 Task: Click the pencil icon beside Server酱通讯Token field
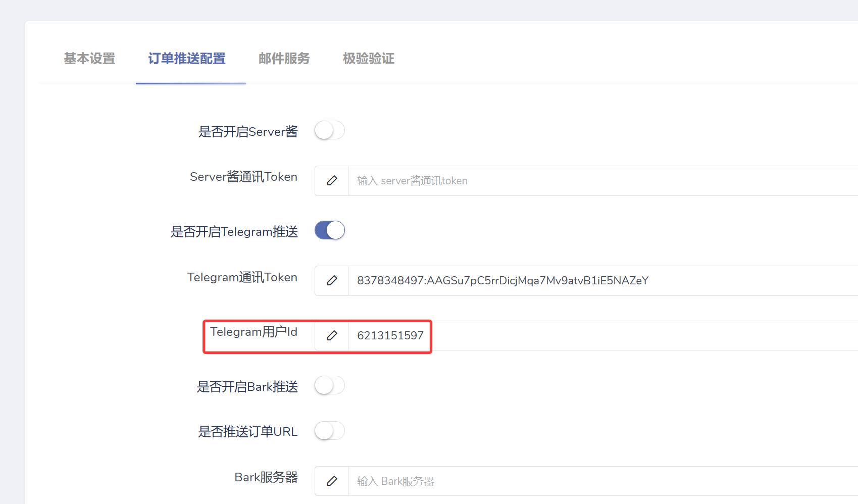click(x=332, y=181)
